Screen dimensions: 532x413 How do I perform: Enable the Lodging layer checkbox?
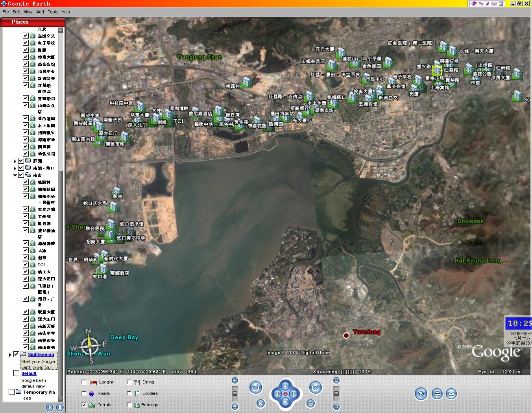point(84,382)
